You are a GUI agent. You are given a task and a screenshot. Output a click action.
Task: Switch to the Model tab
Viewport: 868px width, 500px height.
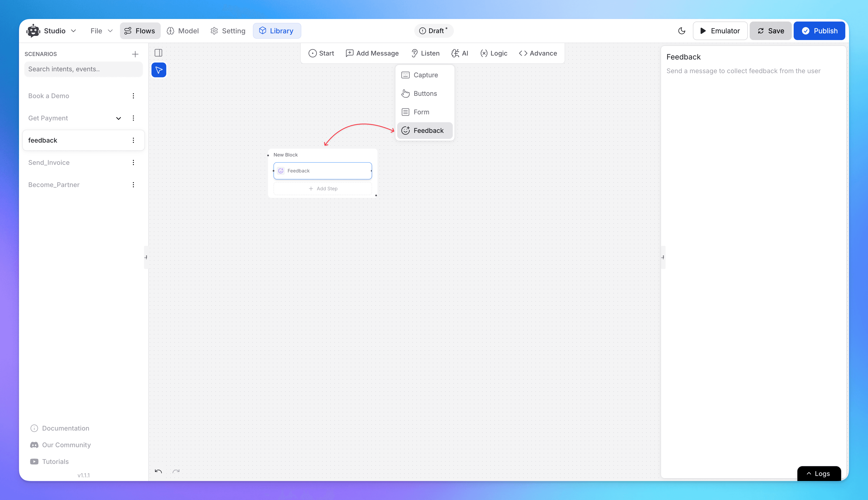(183, 31)
